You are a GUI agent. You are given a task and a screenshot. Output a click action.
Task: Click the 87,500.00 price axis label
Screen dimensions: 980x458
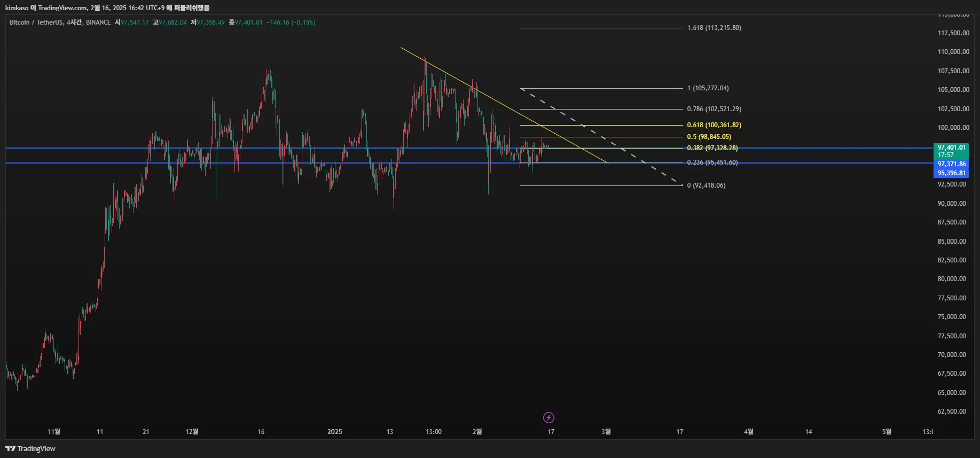[x=952, y=222]
